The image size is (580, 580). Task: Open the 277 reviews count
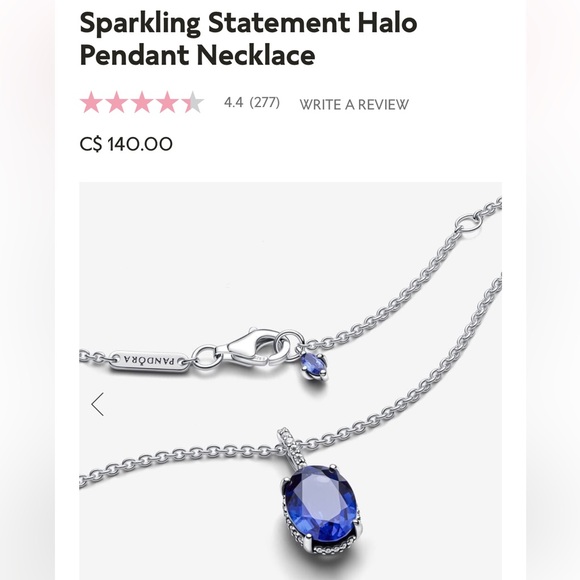(264, 102)
